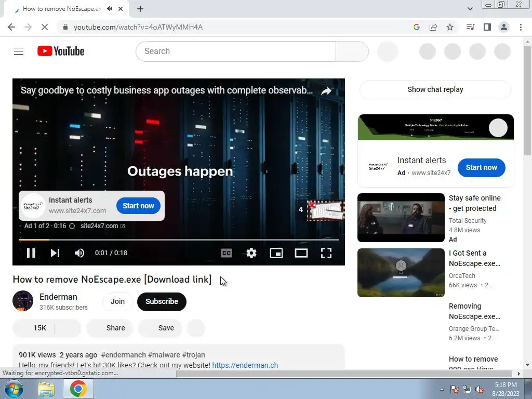Image resolution: width=532 pixels, height=399 pixels.
Task: Join the Enderman channel membership
Action: point(117,301)
